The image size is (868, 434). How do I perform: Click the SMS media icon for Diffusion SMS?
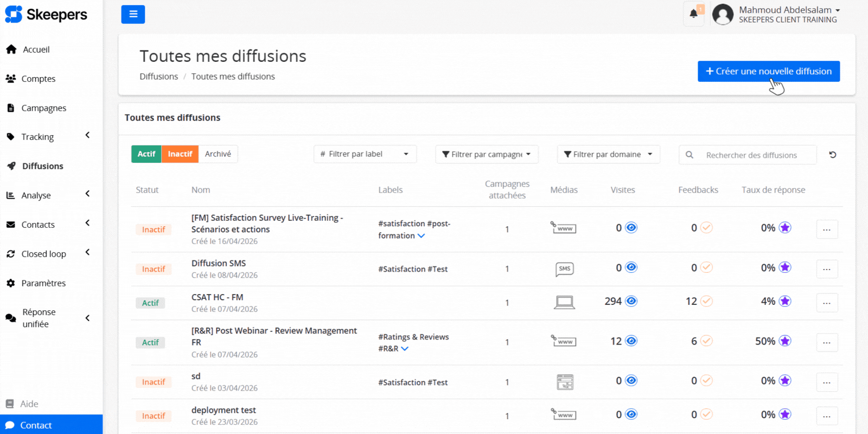click(x=564, y=269)
